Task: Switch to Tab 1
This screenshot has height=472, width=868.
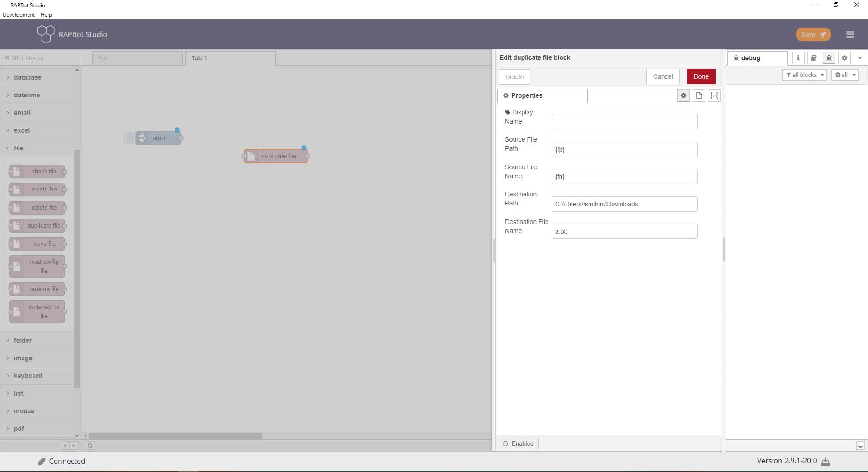Action: [x=230, y=58]
